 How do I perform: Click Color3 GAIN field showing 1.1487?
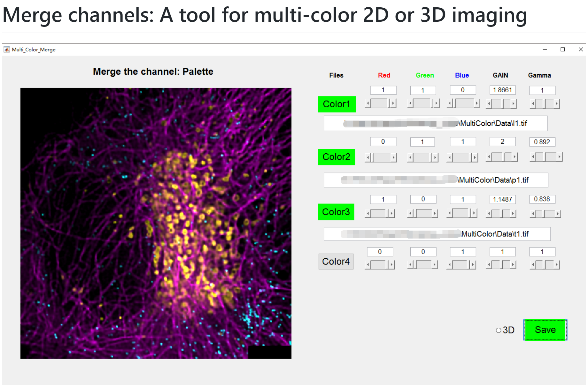tap(503, 199)
